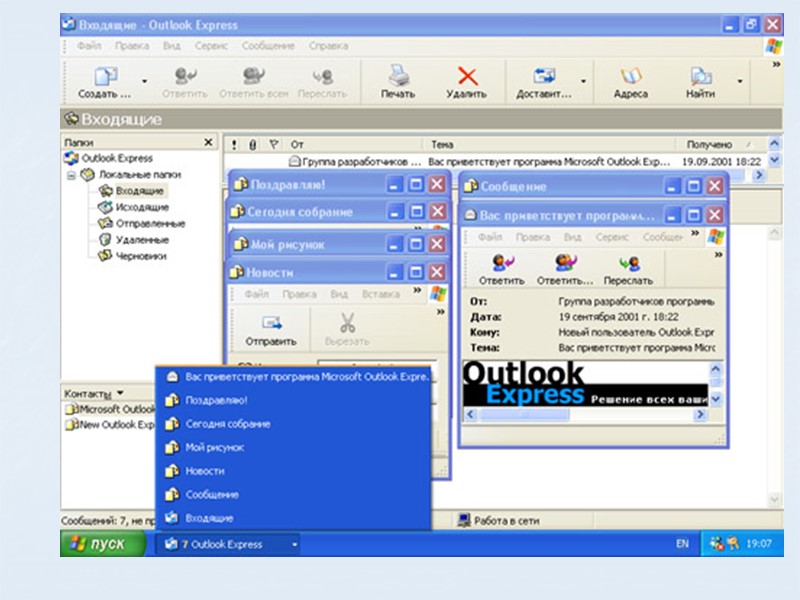Open the Сервис menu of main window

(x=211, y=46)
